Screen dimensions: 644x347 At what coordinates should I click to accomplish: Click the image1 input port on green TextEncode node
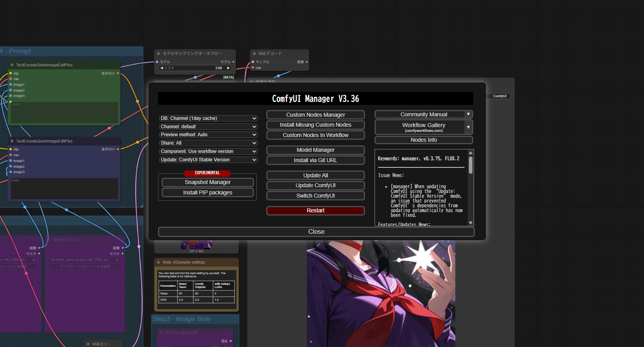[x=11, y=84]
